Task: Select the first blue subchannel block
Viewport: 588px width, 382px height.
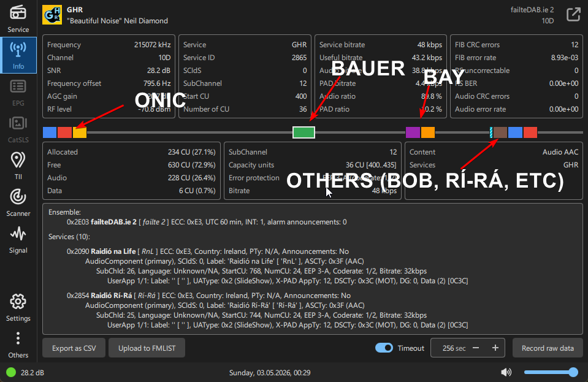Action: (x=50, y=132)
